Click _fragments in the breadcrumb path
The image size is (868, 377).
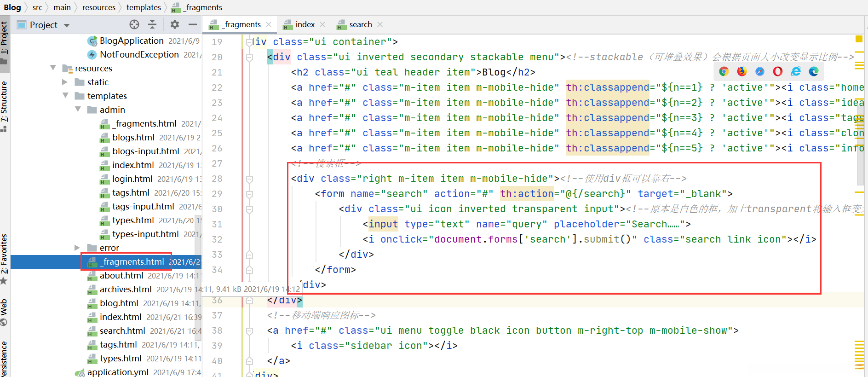coord(197,7)
